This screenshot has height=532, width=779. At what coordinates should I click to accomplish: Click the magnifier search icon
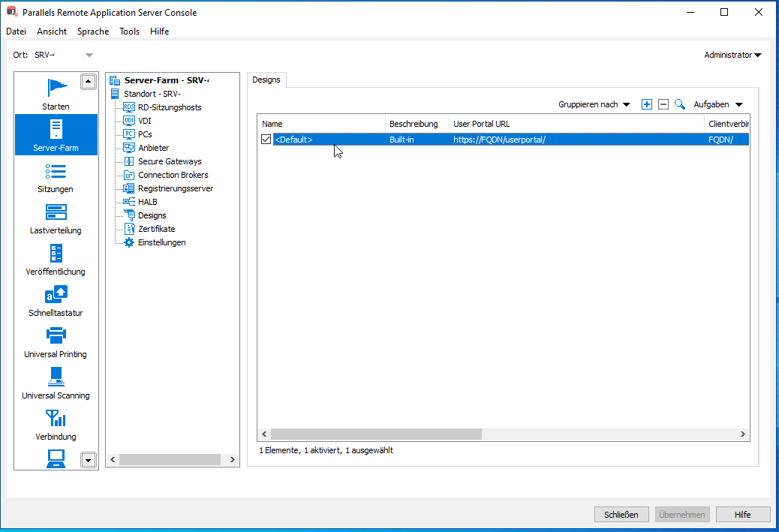pos(680,104)
